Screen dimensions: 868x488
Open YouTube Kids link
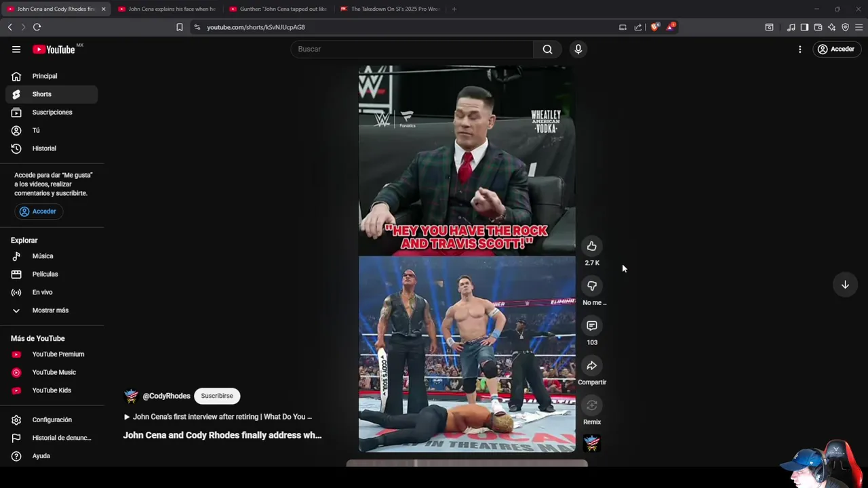pyautogui.click(x=52, y=390)
